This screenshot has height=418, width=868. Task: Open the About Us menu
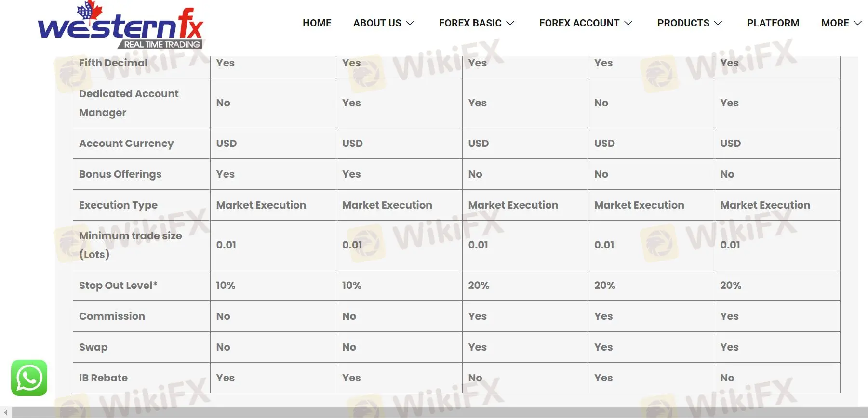click(377, 23)
